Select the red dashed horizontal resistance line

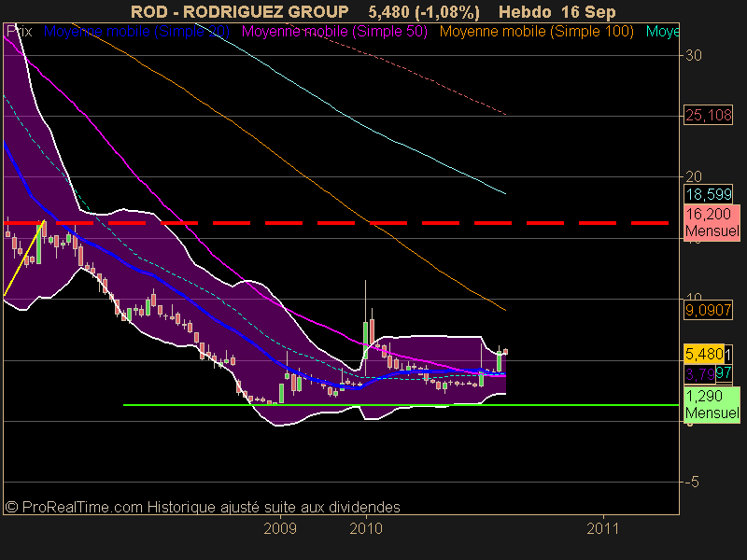(336, 223)
